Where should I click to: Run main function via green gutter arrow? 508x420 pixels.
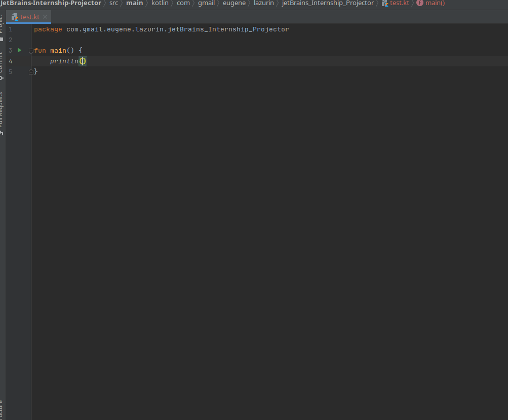(19, 50)
